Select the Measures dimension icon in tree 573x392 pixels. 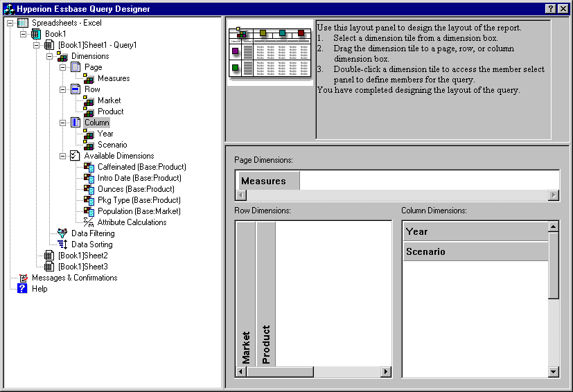point(89,78)
